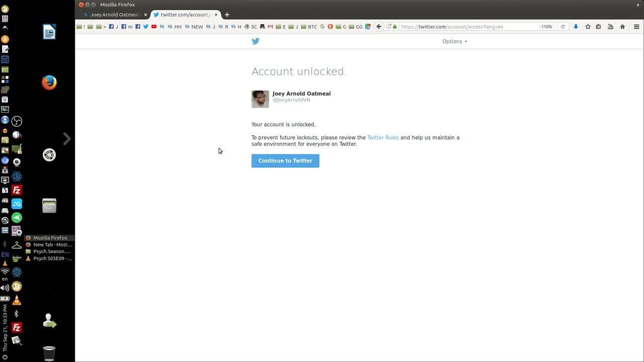Open the downloads arrow icon

tap(576, 27)
